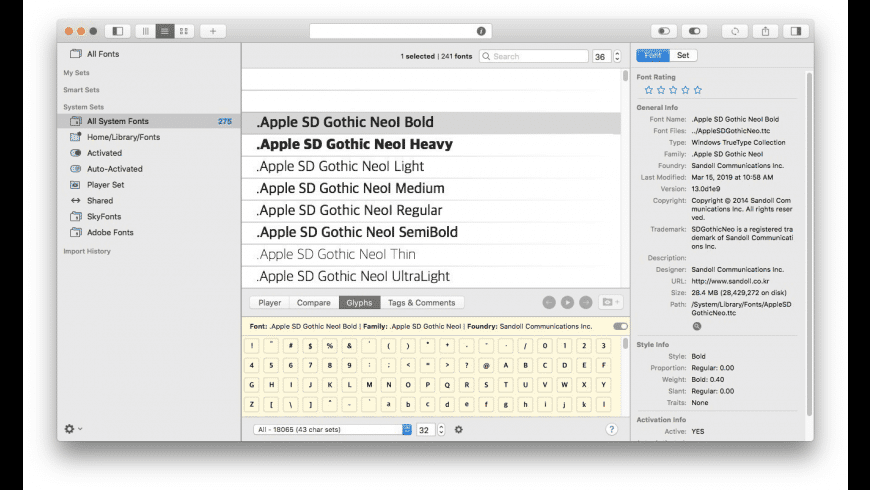Open the Compare tab

click(313, 302)
